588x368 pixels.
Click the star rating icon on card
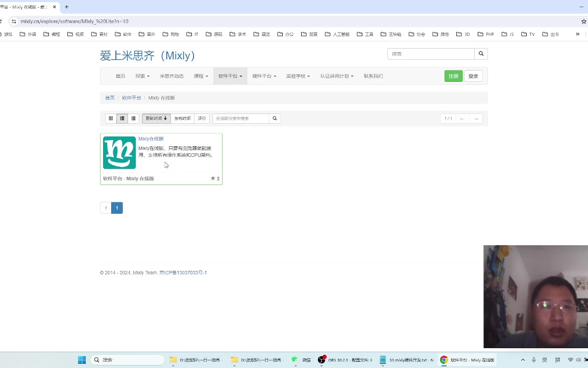213,178
